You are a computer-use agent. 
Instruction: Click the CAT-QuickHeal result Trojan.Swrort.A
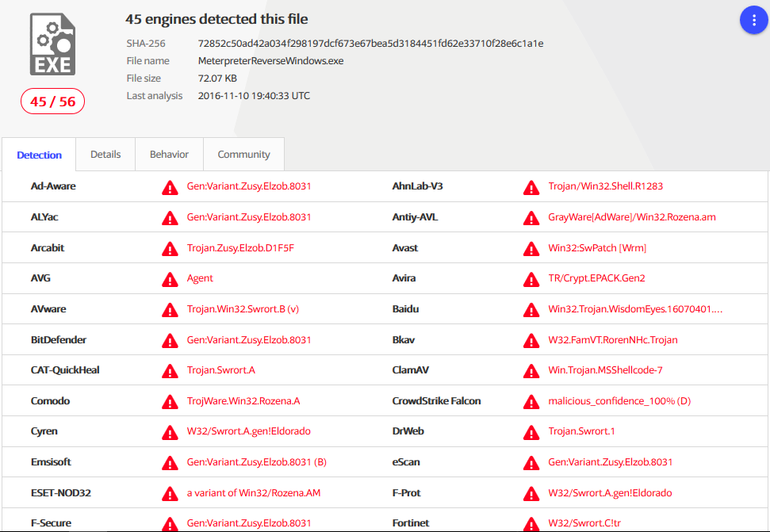tap(221, 370)
